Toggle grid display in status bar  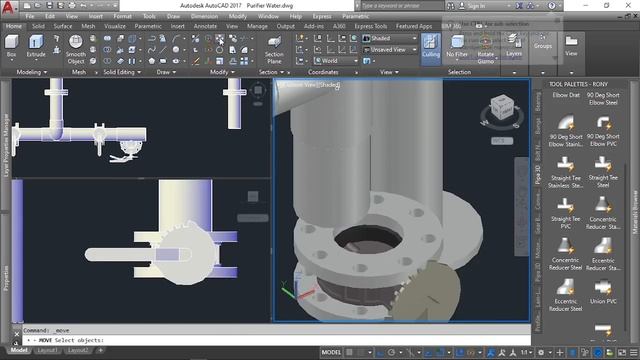click(350, 352)
